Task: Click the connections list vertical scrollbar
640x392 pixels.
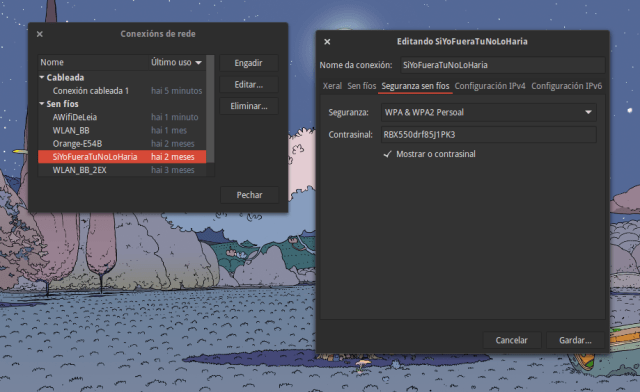Action: pos(210,109)
